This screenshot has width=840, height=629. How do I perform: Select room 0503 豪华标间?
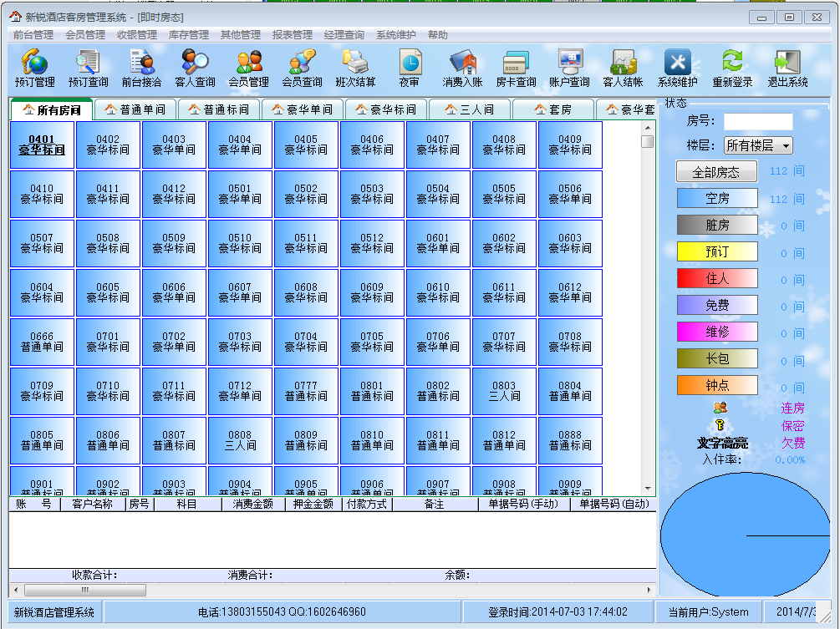(372, 194)
